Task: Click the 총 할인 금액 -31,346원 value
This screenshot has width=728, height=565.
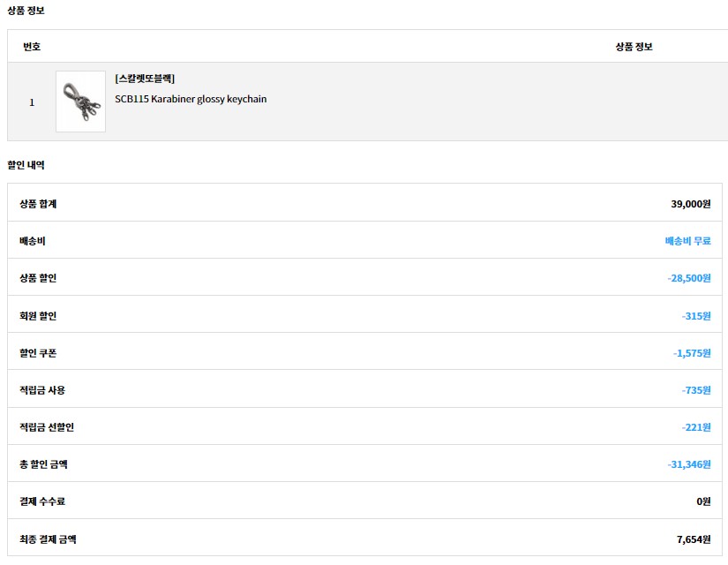Action: (x=688, y=464)
